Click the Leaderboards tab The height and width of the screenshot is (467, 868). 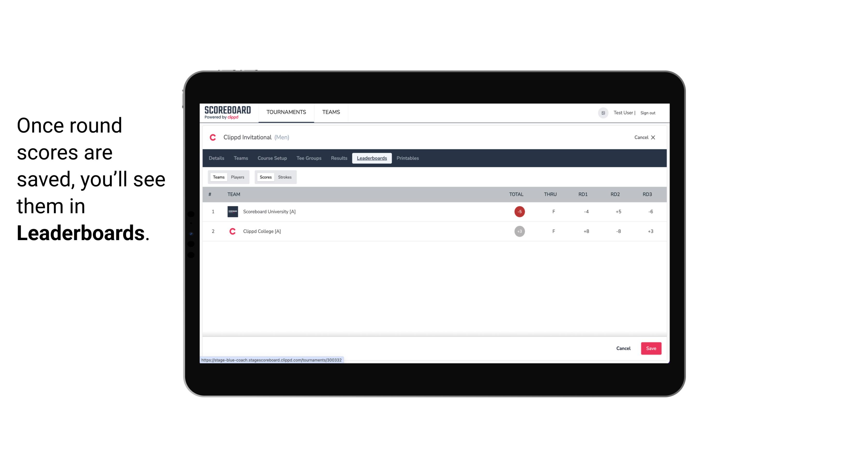pos(372,158)
